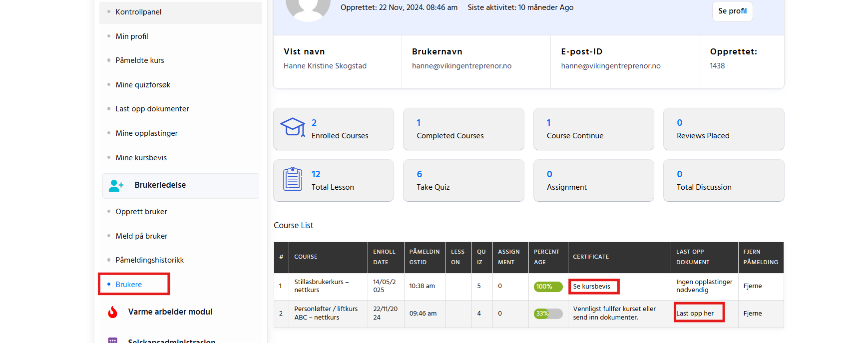868x343 pixels.
Task: Select Mine quizforsøk in sidebar
Action: click(143, 85)
